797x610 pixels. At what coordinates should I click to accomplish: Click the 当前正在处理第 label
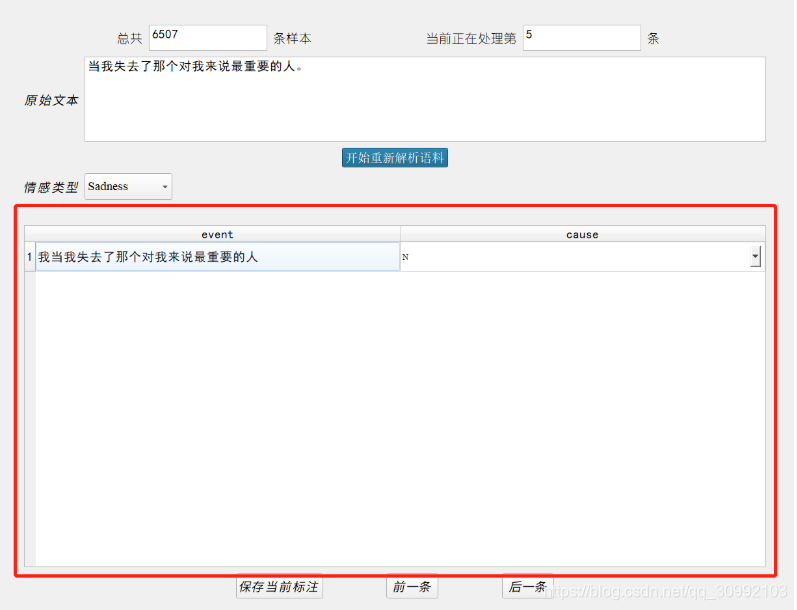(x=471, y=39)
